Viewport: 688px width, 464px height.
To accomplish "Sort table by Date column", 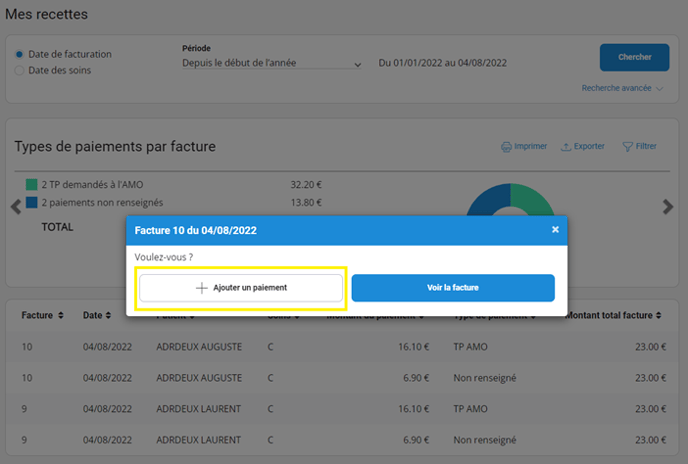I will pyautogui.click(x=98, y=315).
